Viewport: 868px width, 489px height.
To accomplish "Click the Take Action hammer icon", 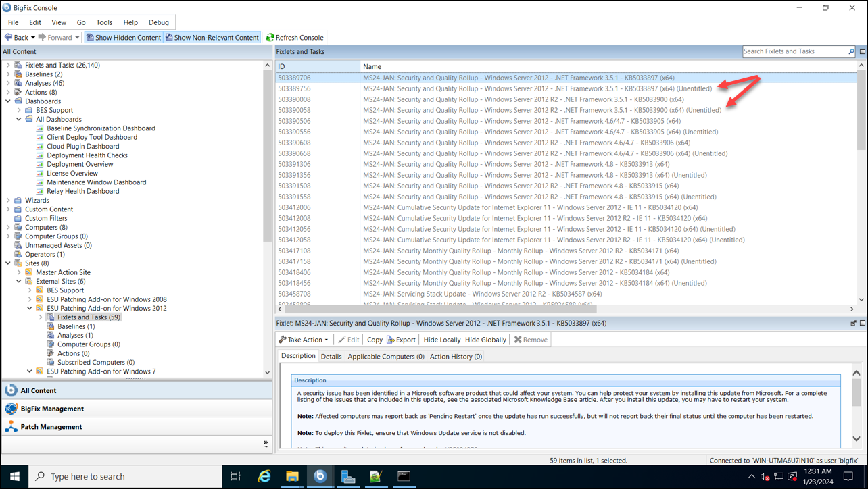I will (x=283, y=340).
